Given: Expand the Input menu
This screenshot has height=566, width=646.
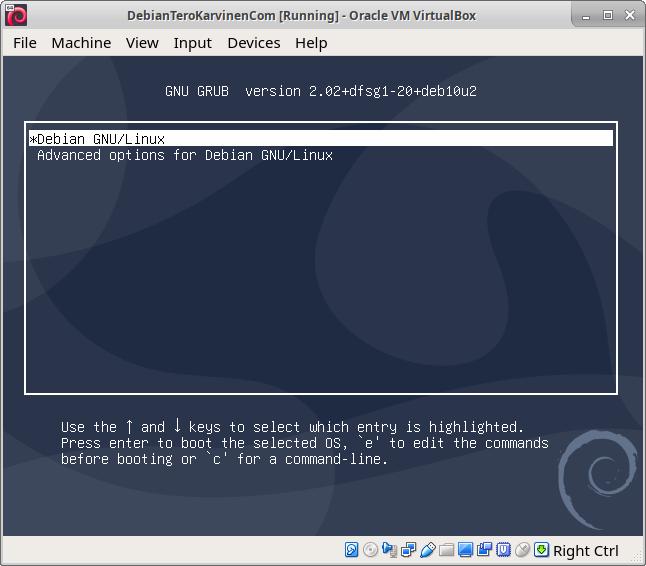Looking at the screenshot, I should pyautogui.click(x=192, y=42).
